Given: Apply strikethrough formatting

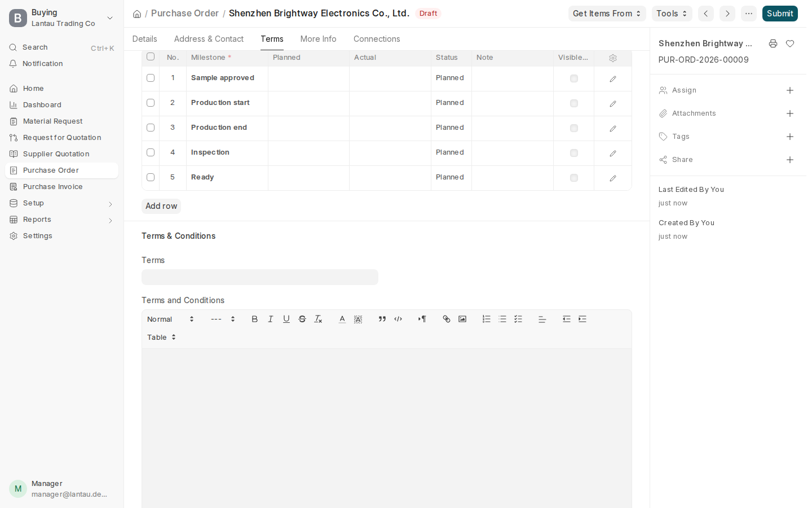Looking at the screenshot, I should coord(302,319).
